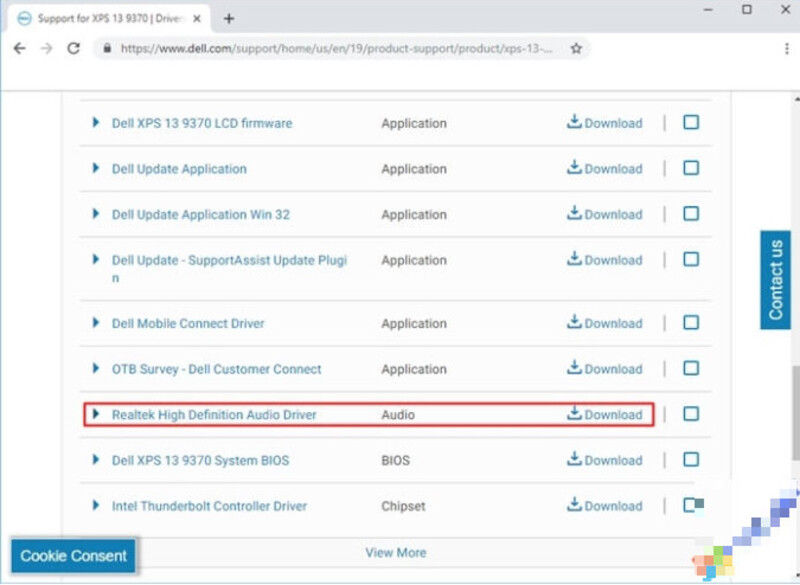Bookmark this page with the star icon
This screenshot has height=585, width=800.
(576, 48)
